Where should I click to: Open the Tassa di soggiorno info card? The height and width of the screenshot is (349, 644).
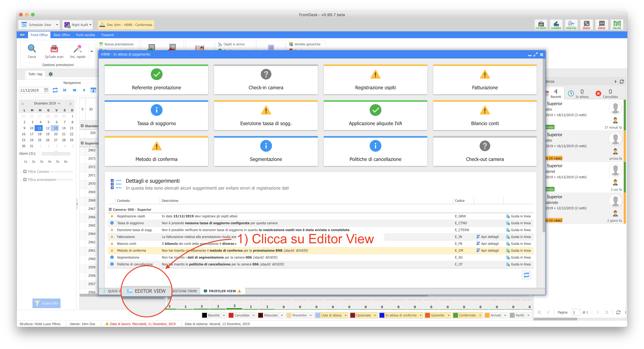[156, 115]
